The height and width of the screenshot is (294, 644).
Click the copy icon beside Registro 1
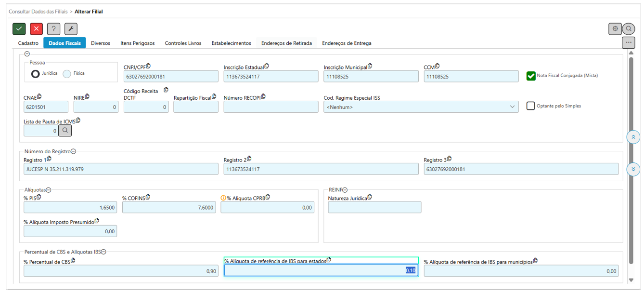pos(49,159)
